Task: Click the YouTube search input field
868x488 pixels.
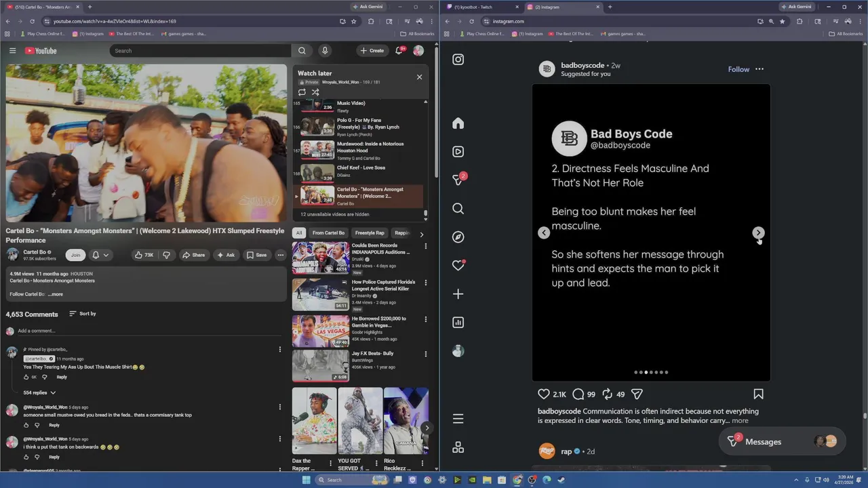Action: click(200, 51)
